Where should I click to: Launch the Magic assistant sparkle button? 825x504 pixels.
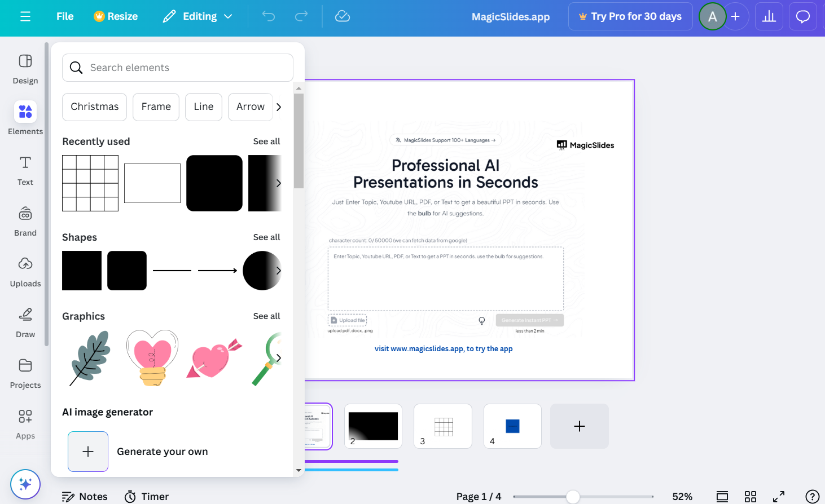[x=25, y=484]
